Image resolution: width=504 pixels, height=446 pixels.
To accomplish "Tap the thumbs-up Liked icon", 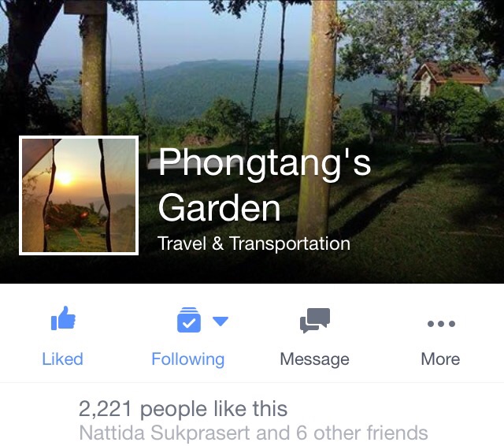I will point(63,318).
